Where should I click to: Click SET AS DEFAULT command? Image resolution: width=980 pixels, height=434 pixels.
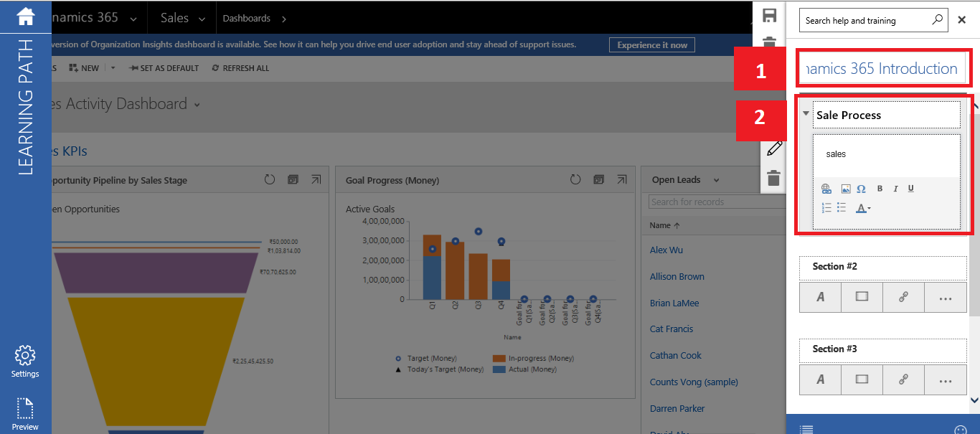(164, 68)
